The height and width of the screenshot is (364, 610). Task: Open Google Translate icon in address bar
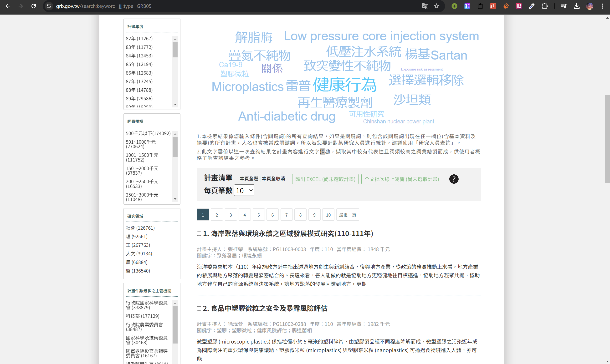[x=425, y=6]
